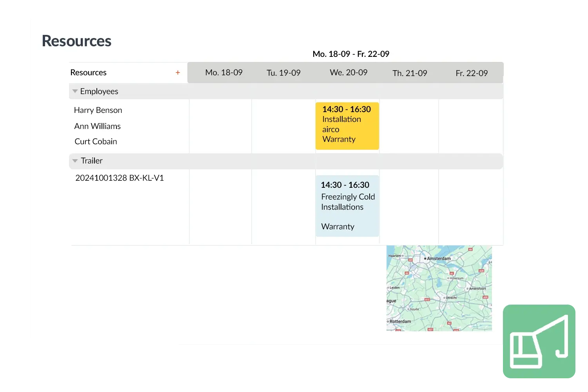Select the Fr. 22-09 column header

click(x=472, y=73)
